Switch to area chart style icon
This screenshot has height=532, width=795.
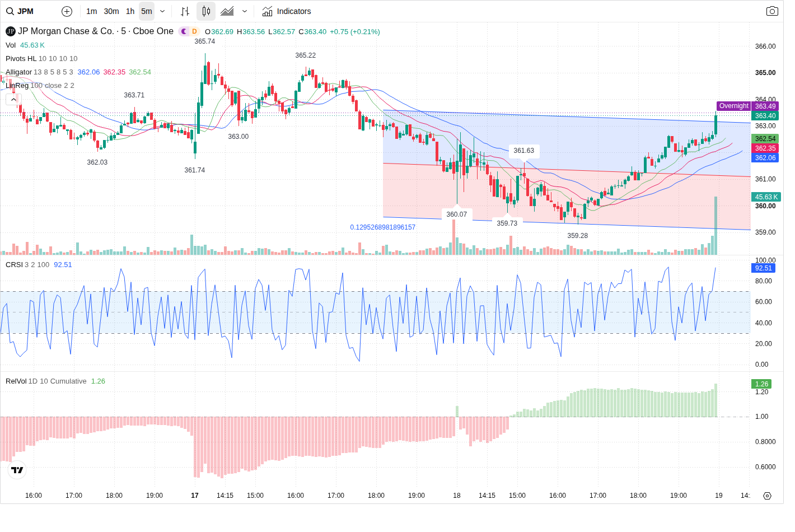pyautogui.click(x=227, y=11)
